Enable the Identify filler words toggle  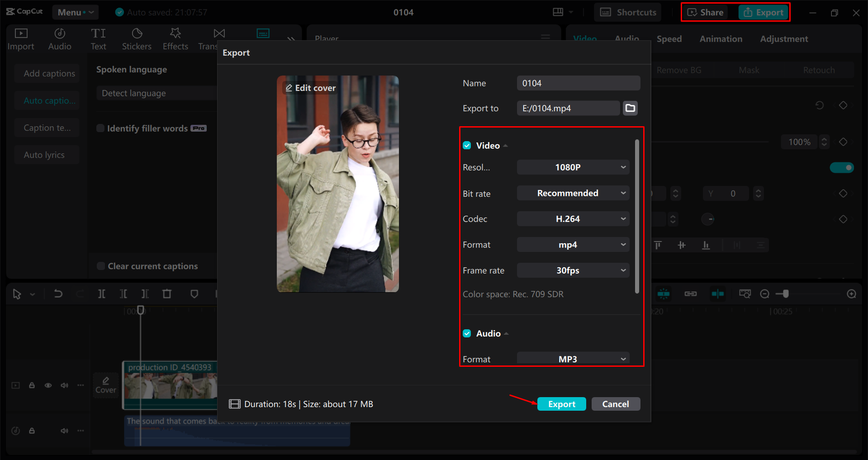tap(100, 128)
